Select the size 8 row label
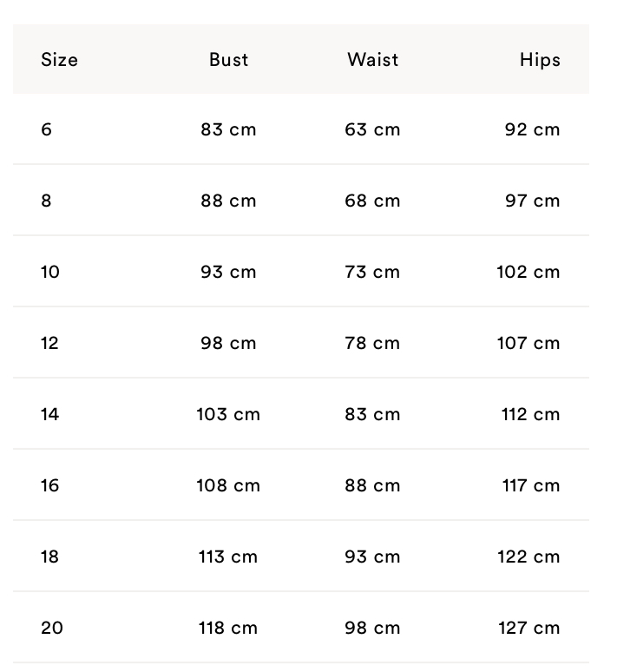The image size is (617, 672). pyautogui.click(x=46, y=201)
